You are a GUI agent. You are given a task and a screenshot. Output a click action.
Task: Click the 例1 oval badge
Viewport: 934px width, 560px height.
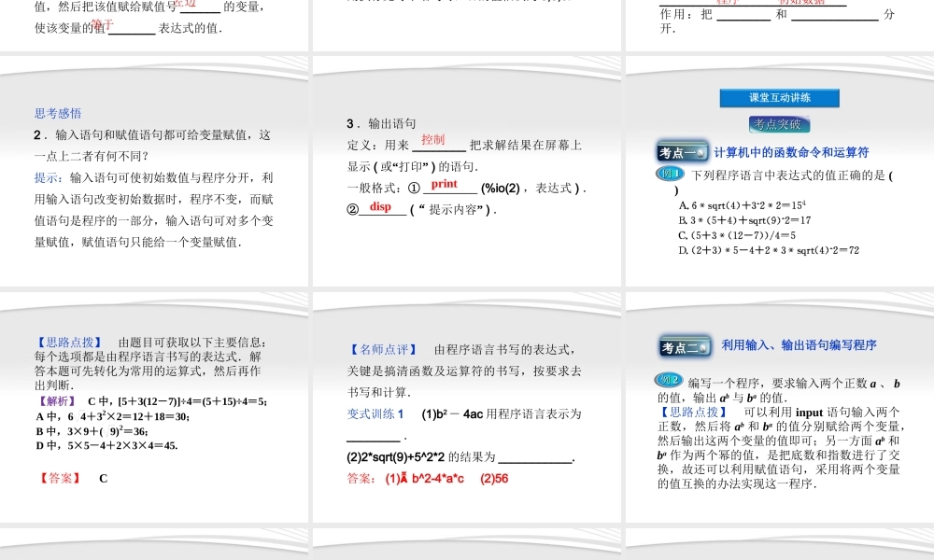tap(670, 174)
